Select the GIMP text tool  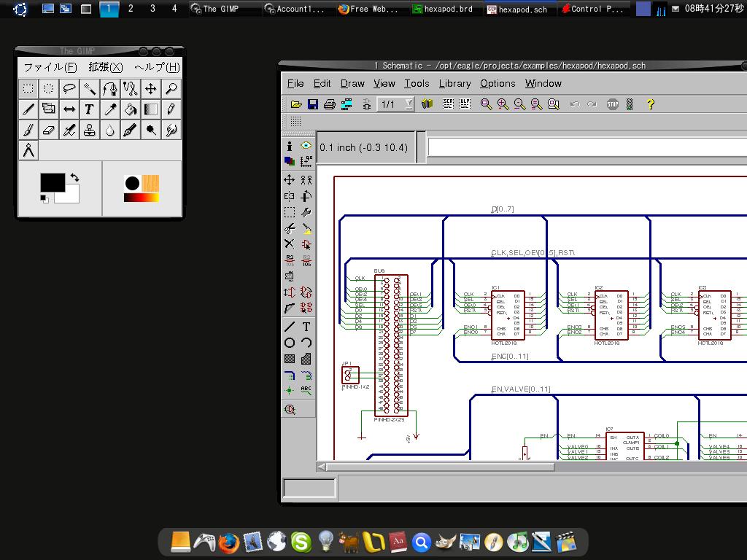(x=89, y=109)
